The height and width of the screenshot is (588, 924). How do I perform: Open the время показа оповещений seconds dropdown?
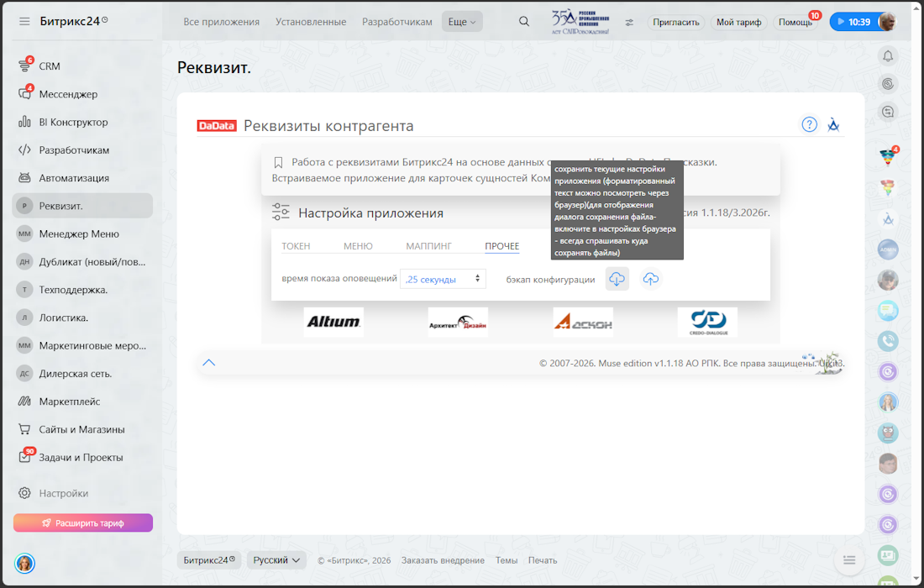[443, 279]
